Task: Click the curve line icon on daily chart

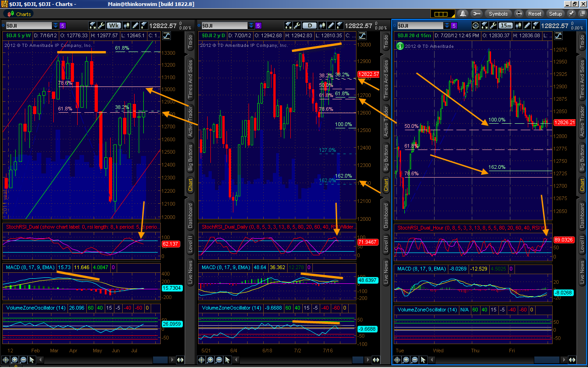Action: click(x=362, y=35)
